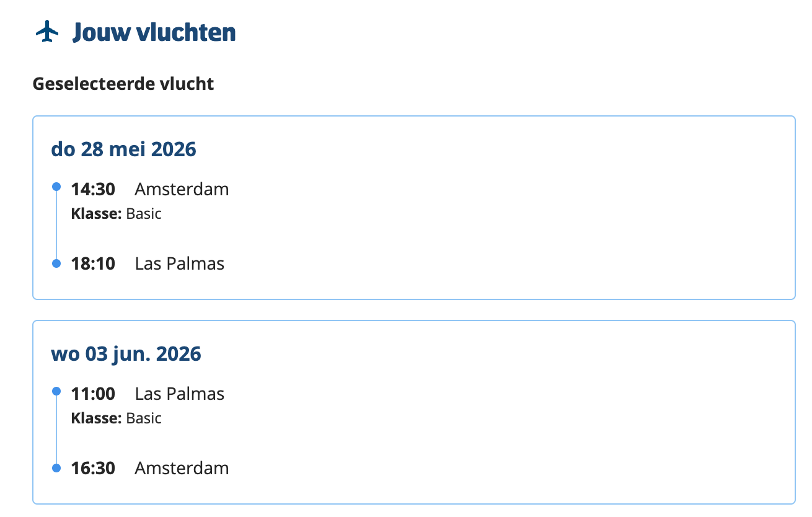Click the airplane icon beside Jouw vluchten

(46, 32)
